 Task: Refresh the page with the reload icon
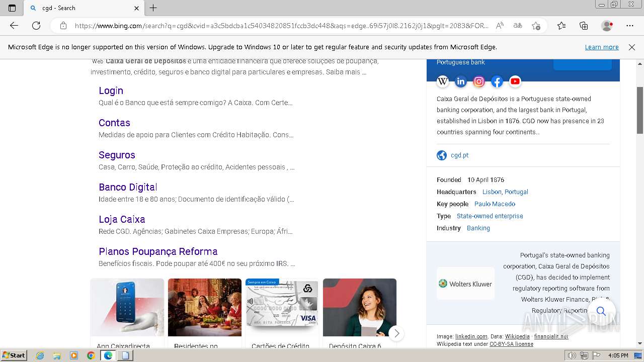[x=36, y=26]
